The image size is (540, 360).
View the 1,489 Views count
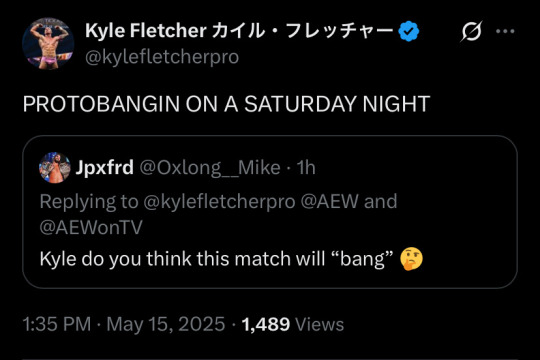[x=293, y=324]
